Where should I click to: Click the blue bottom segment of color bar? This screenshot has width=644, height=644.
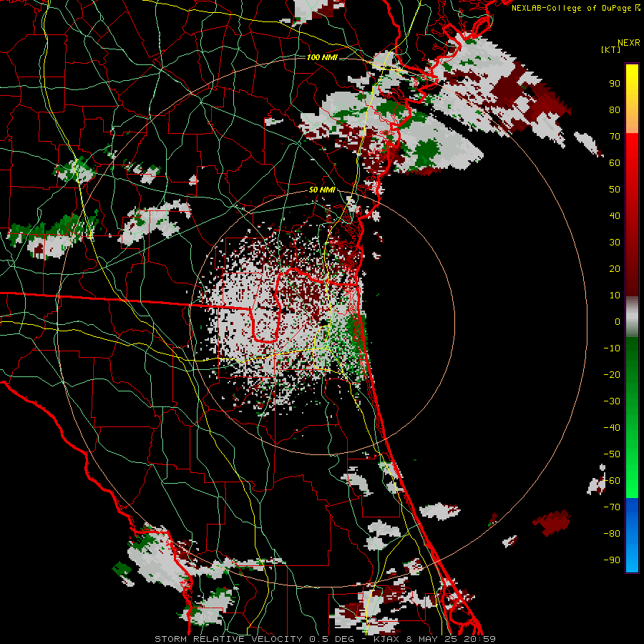tap(632, 535)
